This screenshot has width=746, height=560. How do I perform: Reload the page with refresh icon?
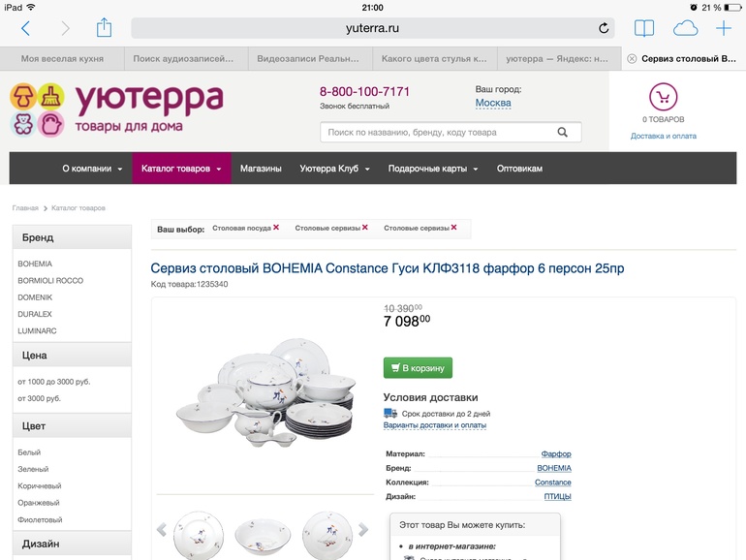[604, 28]
